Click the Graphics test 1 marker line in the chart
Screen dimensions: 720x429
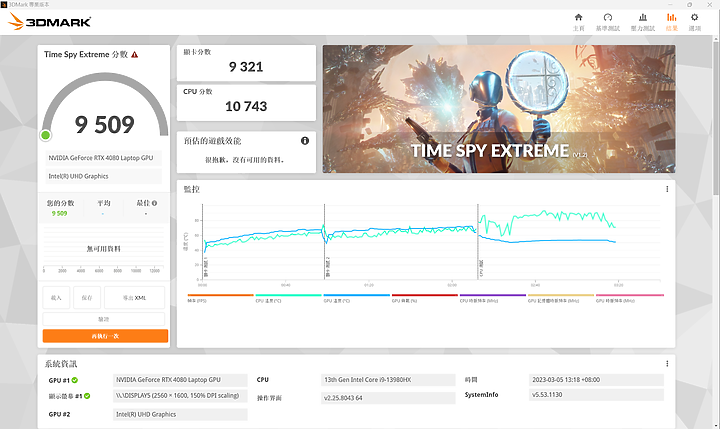pyautogui.click(x=203, y=242)
